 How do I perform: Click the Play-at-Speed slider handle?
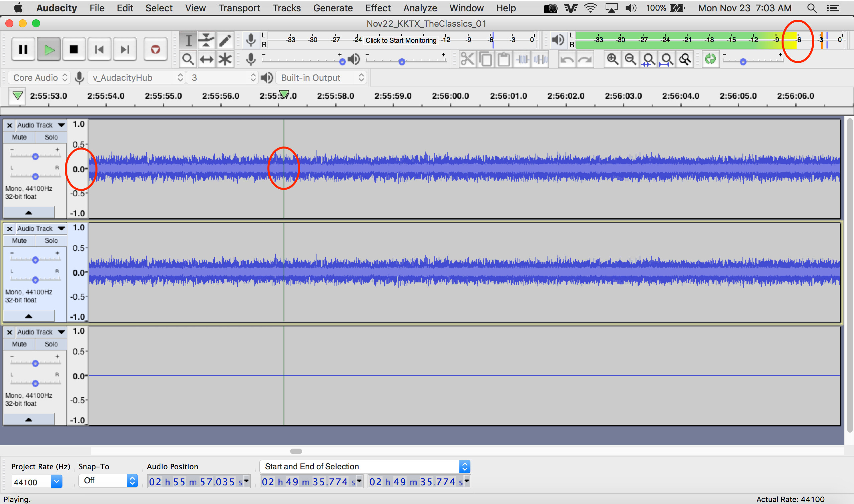(743, 62)
